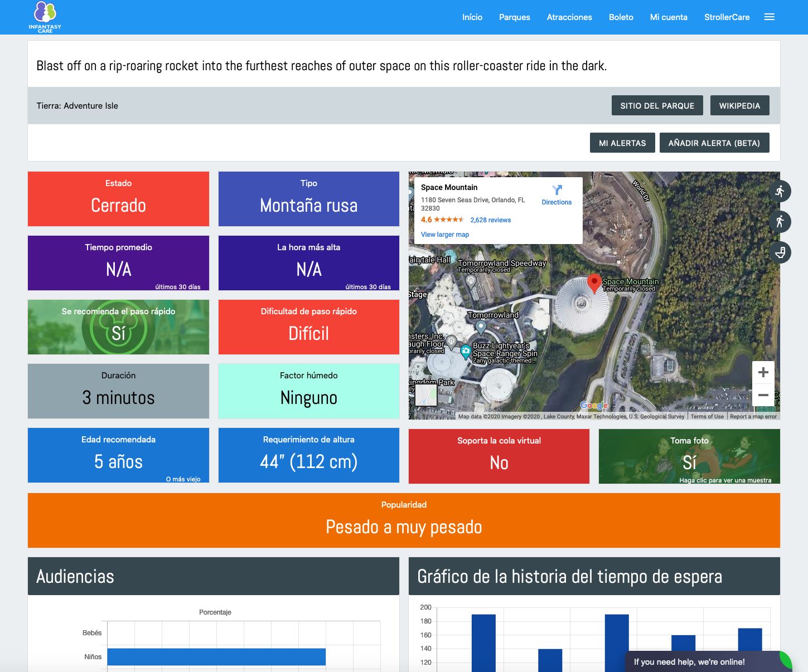Click the Directions arrow icon on map
This screenshot has width=808, height=672.
pyautogui.click(x=557, y=190)
